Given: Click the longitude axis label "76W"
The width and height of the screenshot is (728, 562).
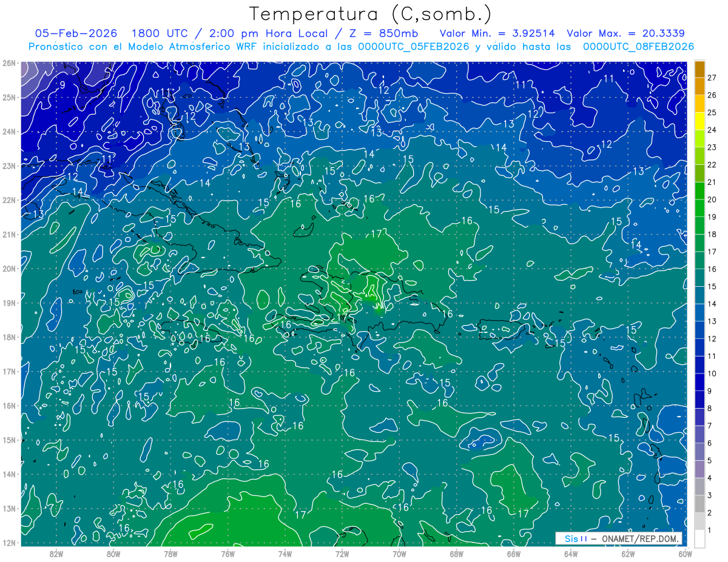Looking at the screenshot, I should [x=227, y=554].
